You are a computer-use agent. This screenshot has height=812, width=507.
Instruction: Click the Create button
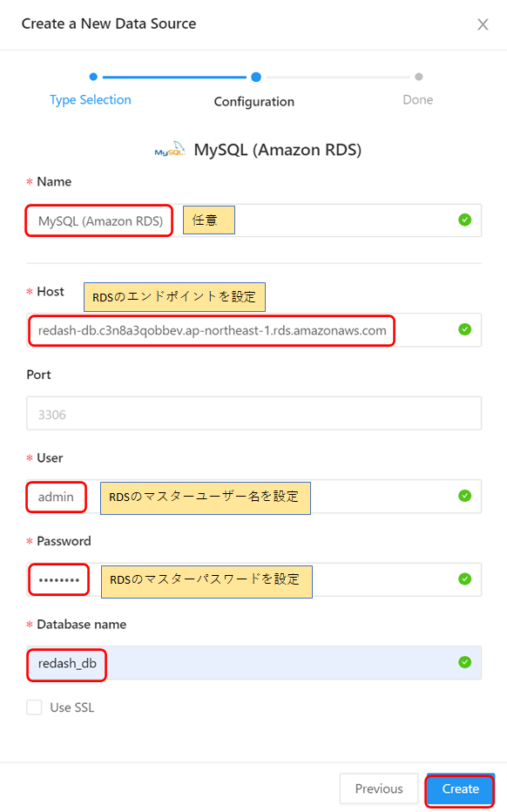coord(459,788)
